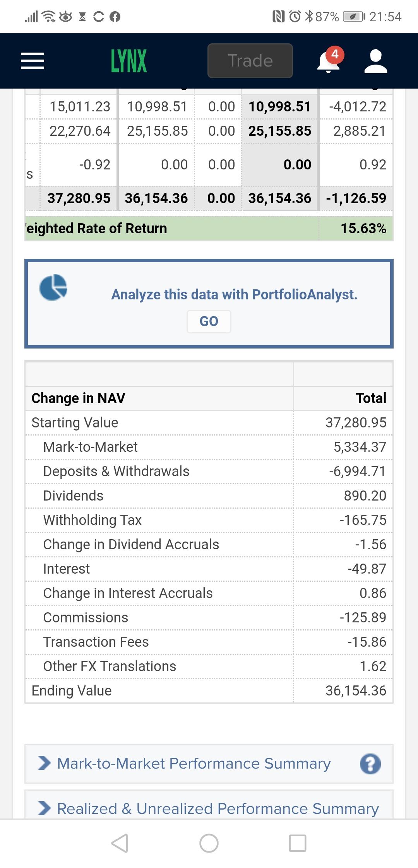
Task: Select the Ending Value 36,154.36 cell
Action: point(343,691)
